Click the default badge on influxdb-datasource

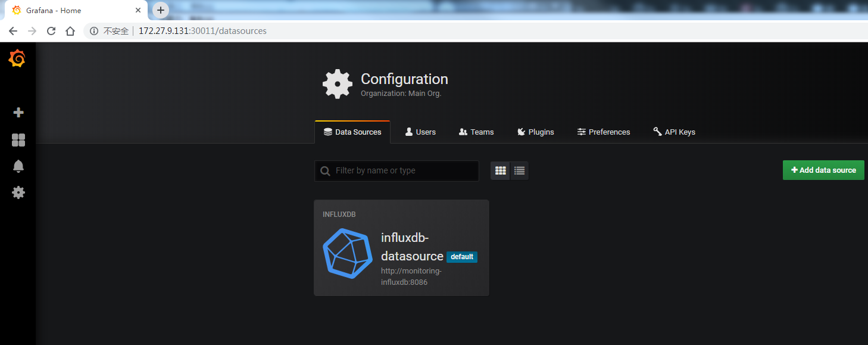(x=462, y=257)
